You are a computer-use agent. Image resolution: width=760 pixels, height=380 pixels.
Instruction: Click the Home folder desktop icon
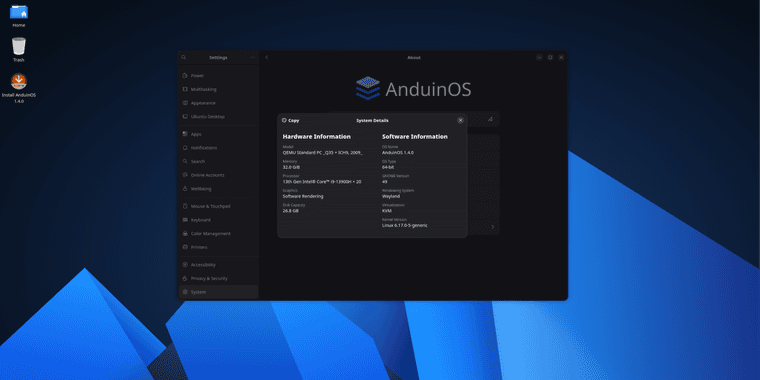pos(19,15)
